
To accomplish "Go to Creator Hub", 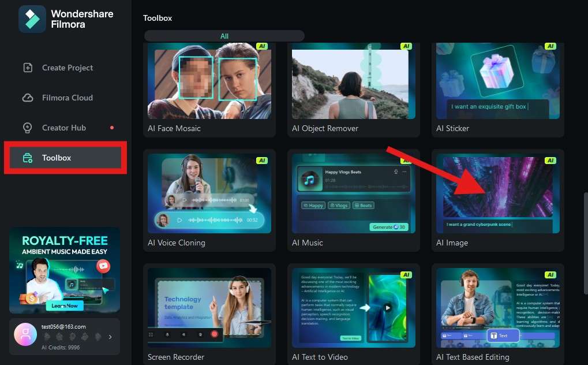I will [x=65, y=128].
